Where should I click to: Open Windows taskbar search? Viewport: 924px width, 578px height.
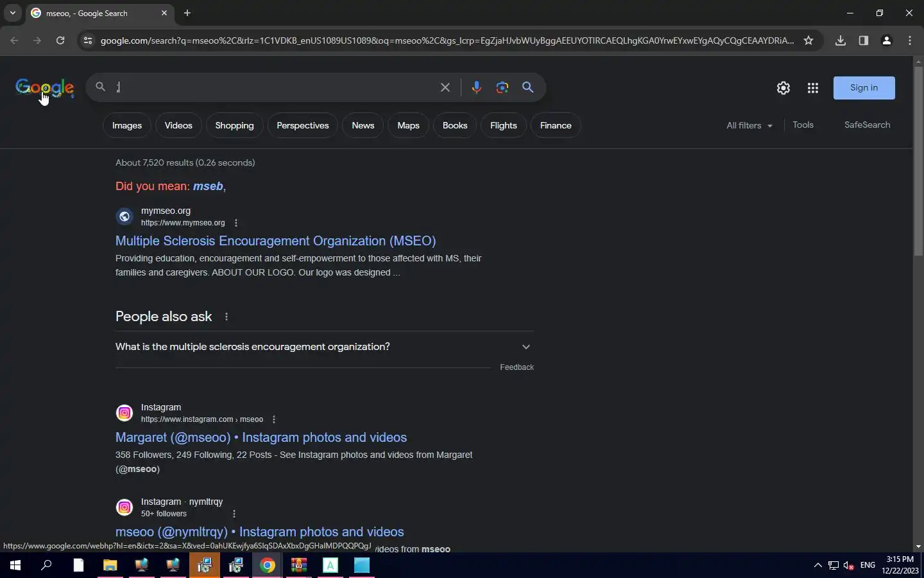pyautogui.click(x=47, y=565)
